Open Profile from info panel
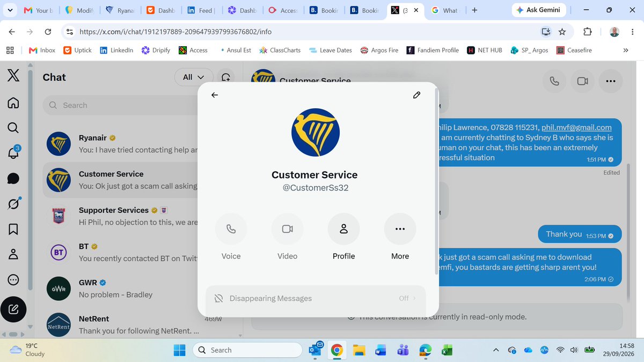Image resolution: width=644 pixels, height=362 pixels. (x=344, y=229)
